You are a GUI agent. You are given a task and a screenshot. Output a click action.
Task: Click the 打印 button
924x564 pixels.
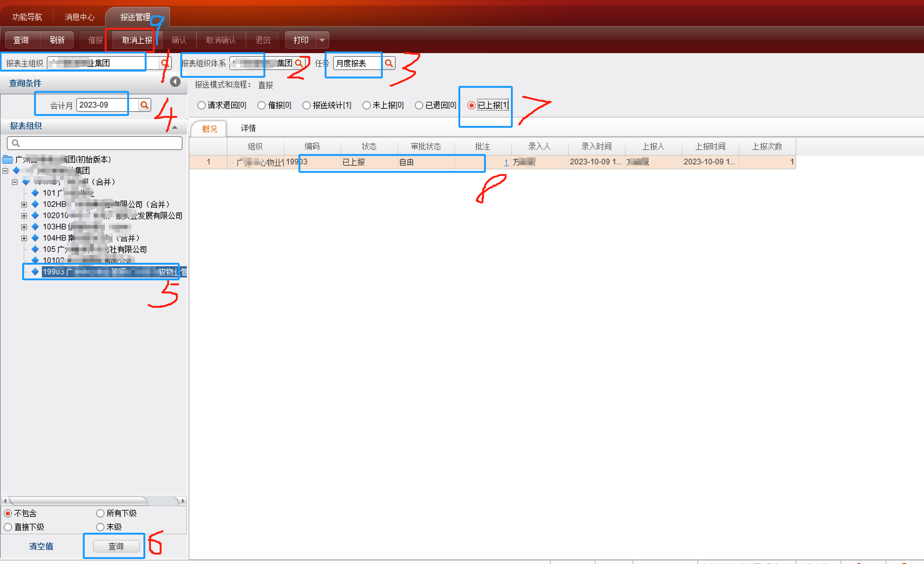click(301, 40)
